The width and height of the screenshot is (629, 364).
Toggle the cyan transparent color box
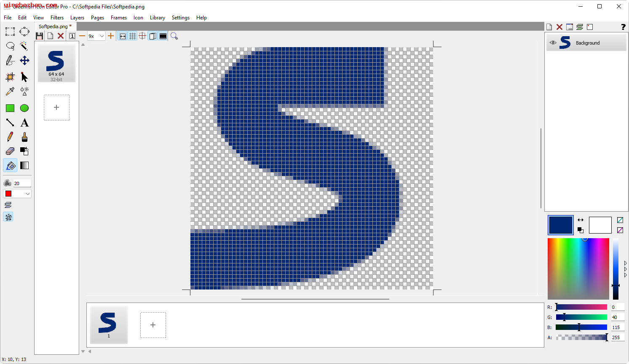(620, 220)
